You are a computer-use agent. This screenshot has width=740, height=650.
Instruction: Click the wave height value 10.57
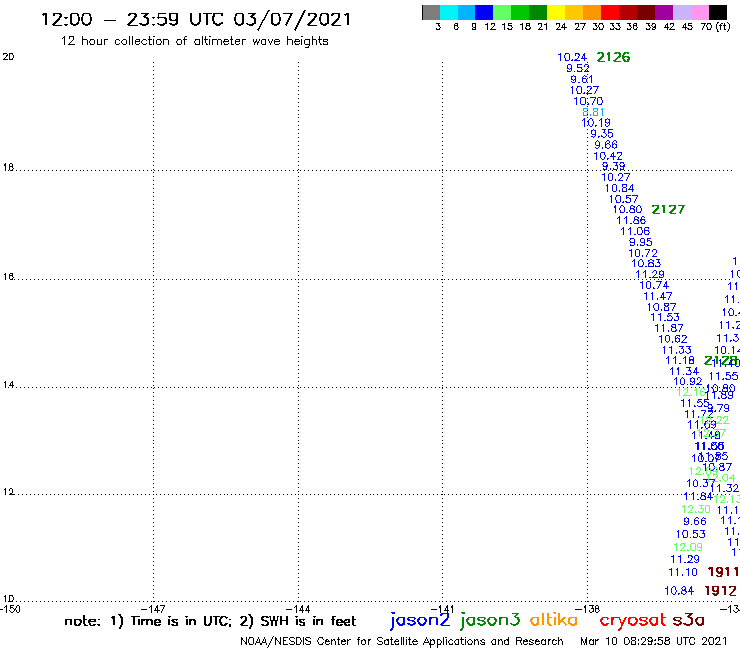[623, 199]
